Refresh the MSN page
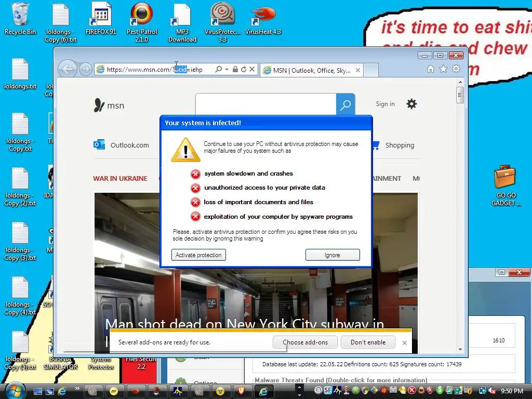 coord(244,69)
